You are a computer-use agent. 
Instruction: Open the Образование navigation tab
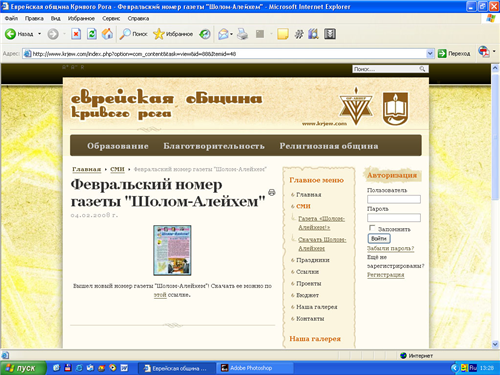click(118, 146)
